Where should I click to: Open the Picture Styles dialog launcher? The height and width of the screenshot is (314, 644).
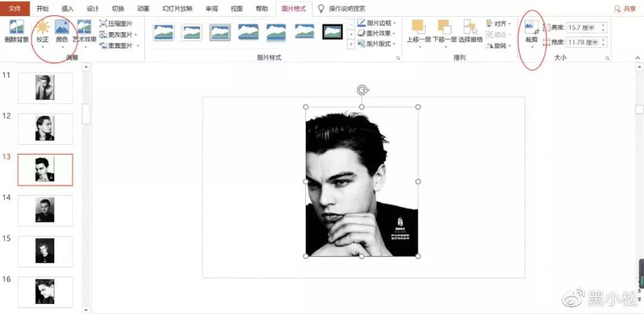pyautogui.click(x=398, y=58)
